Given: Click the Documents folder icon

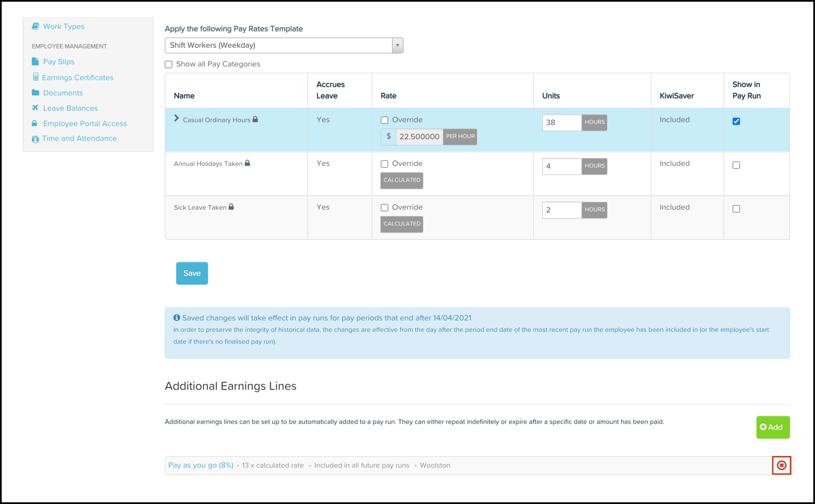Looking at the screenshot, I should point(35,92).
